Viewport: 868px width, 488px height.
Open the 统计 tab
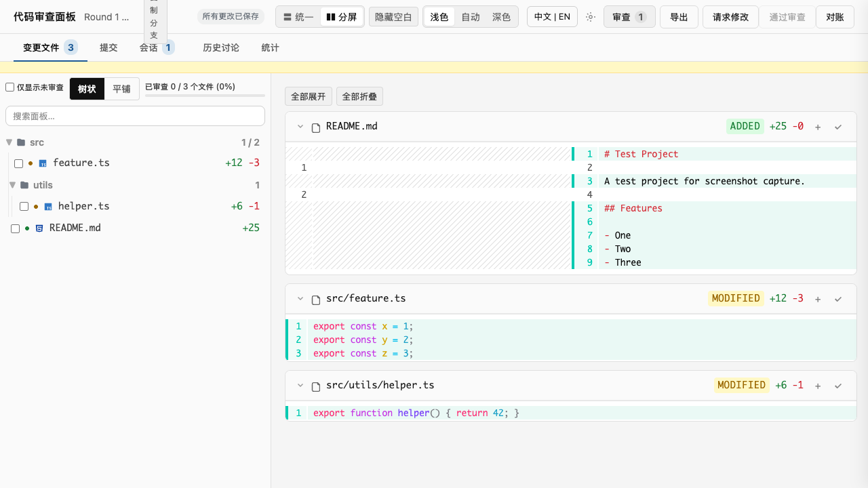pyautogui.click(x=271, y=47)
